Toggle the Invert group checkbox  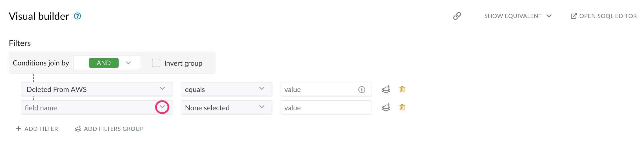click(x=156, y=63)
